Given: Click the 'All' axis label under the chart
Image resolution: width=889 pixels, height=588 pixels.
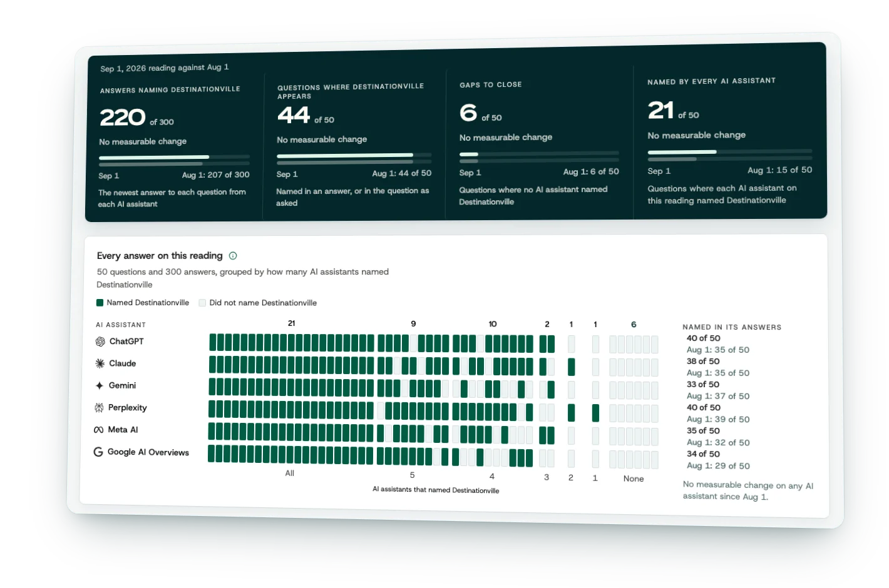Looking at the screenshot, I should click(x=289, y=474).
